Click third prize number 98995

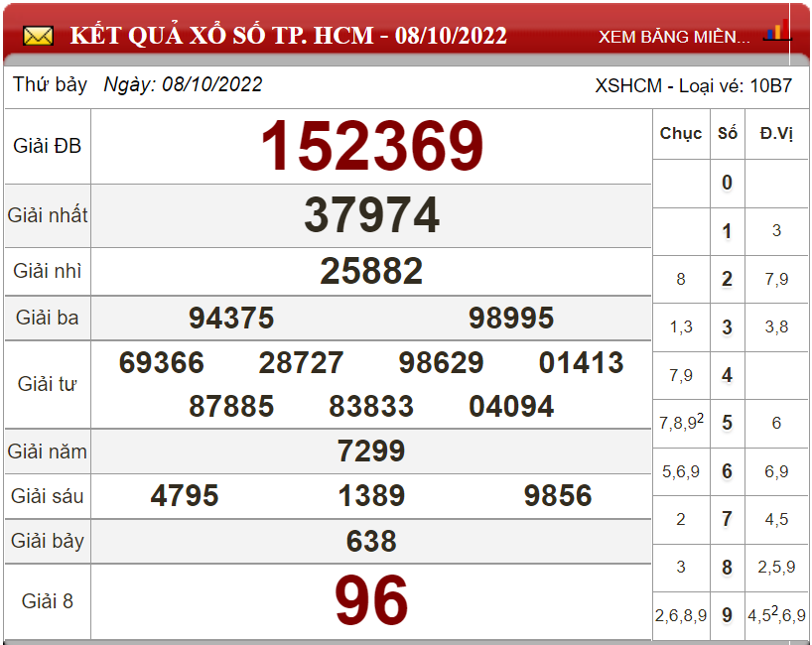[x=511, y=318]
